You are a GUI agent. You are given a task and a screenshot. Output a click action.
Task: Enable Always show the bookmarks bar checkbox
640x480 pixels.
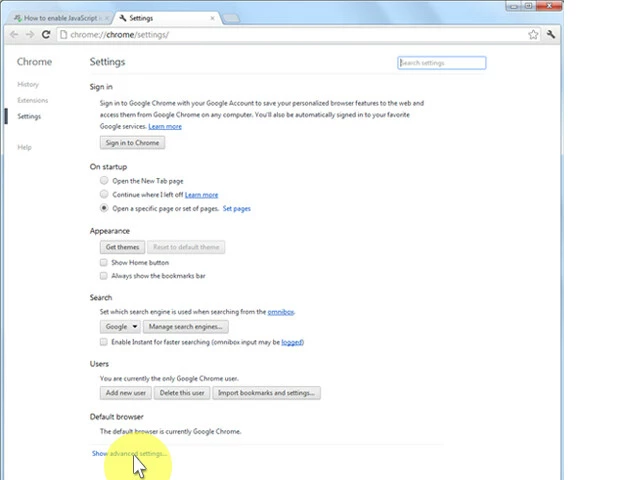(x=104, y=276)
